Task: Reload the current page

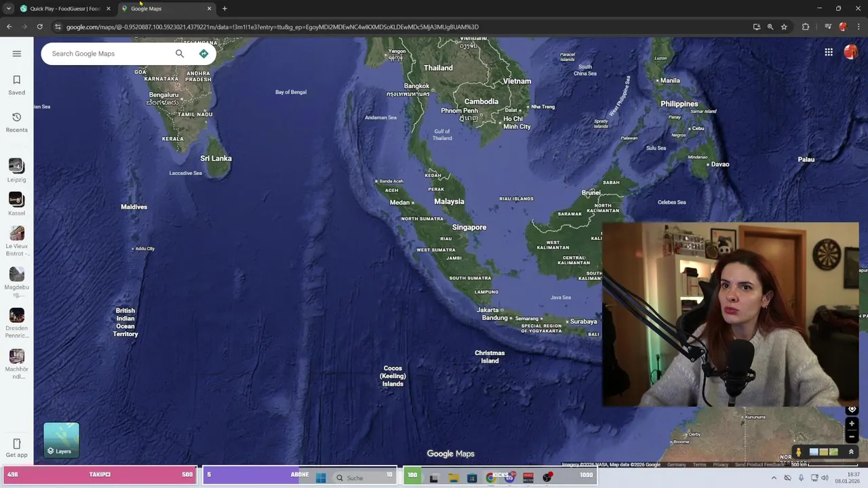Action: tap(40, 27)
